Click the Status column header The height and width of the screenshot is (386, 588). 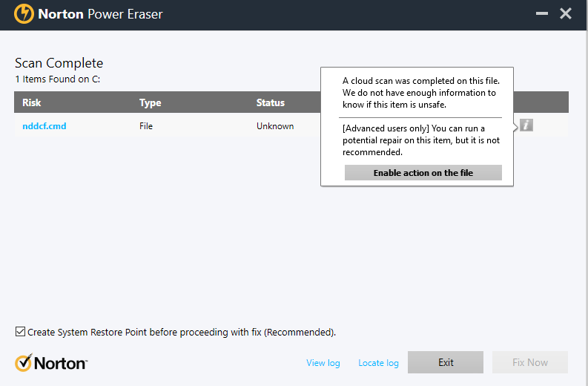[x=271, y=102]
